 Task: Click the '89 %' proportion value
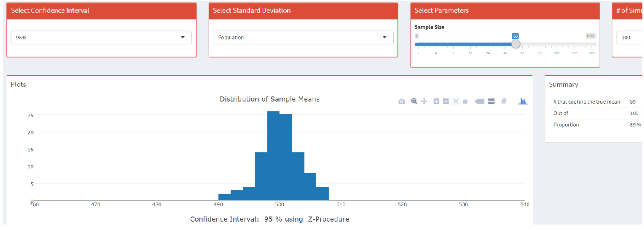point(636,125)
